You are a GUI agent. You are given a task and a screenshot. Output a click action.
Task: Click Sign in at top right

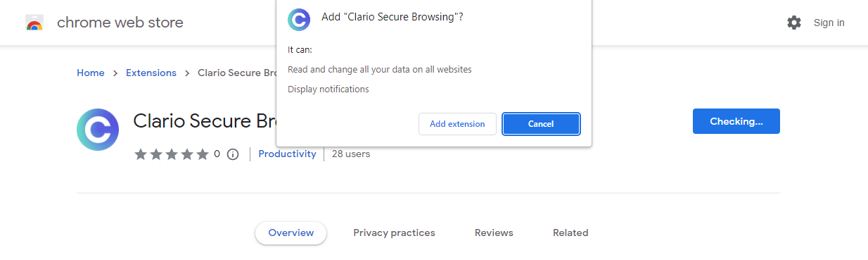[x=829, y=23]
